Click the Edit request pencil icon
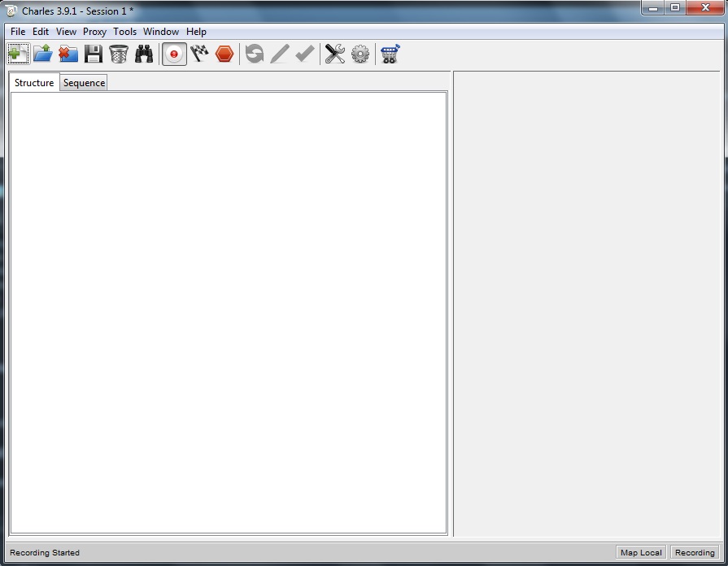This screenshot has width=728, height=566. pos(280,54)
